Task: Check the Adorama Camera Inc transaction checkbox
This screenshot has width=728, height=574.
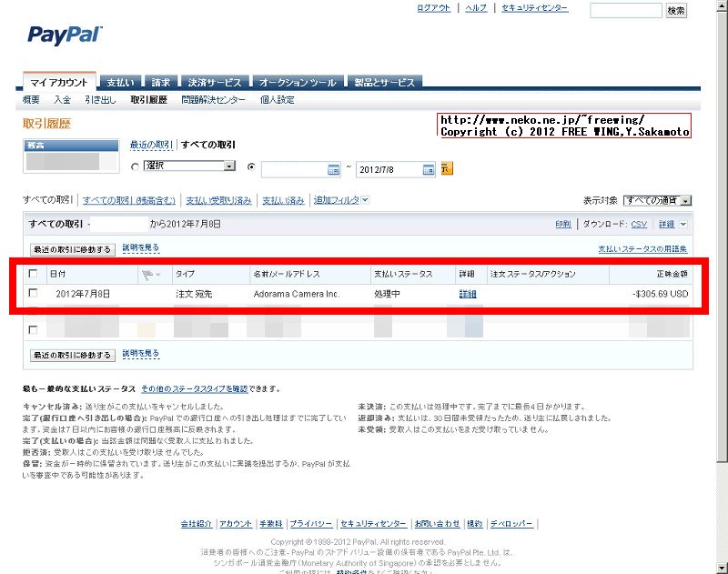Action: point(34,293)
